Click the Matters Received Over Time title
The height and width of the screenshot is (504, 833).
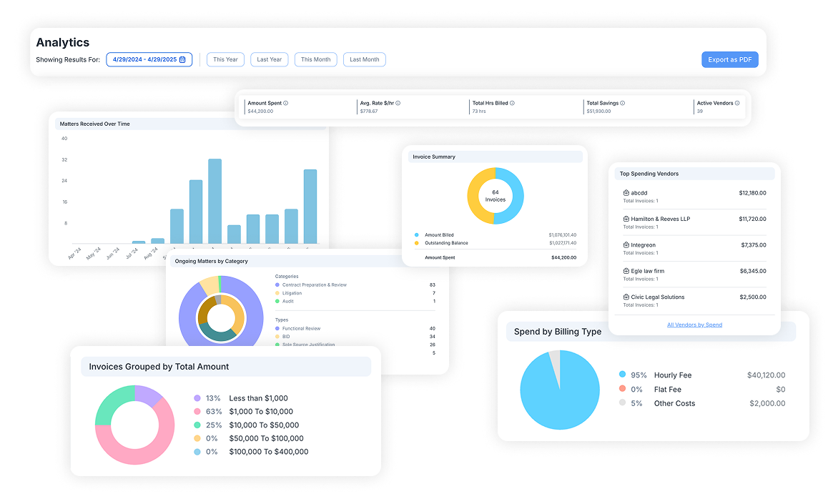point(94,124)
